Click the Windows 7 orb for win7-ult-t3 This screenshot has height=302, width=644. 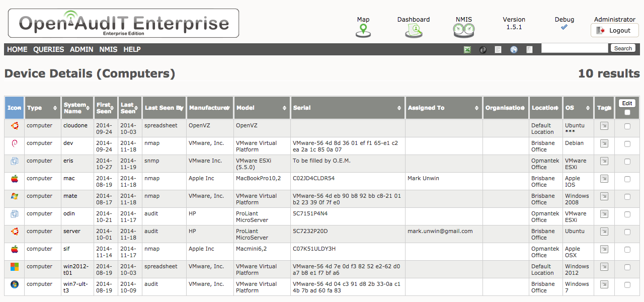click(x=15, y=284)
